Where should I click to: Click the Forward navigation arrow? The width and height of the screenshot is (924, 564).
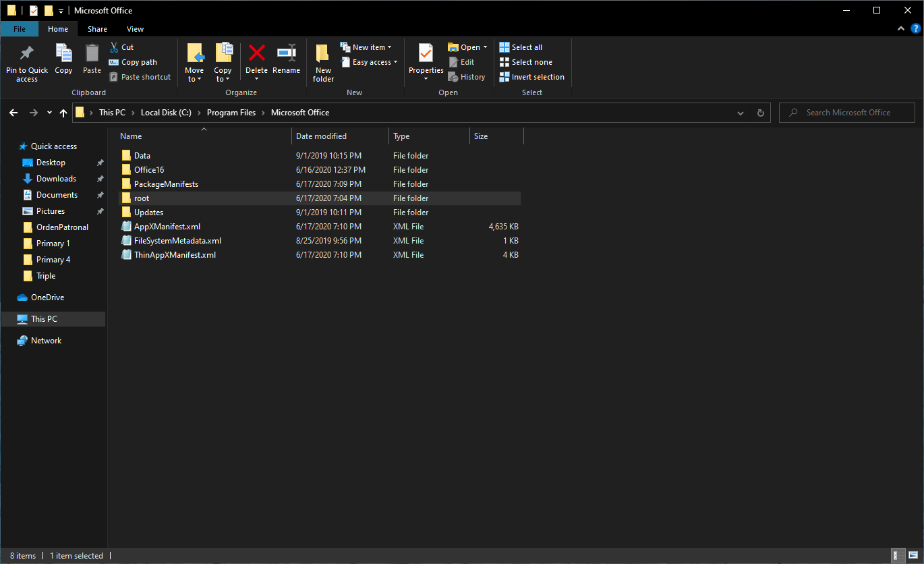click(x=33, y=113)
